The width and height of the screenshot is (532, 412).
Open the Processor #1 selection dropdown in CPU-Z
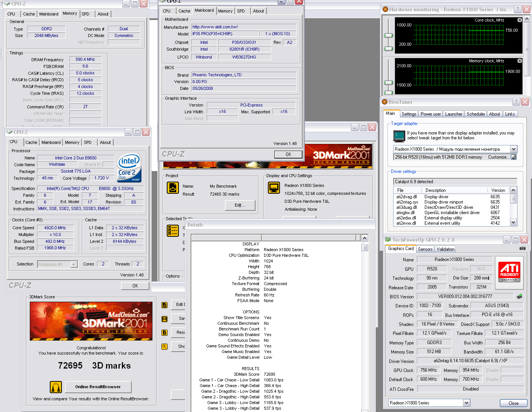(74, 264)
